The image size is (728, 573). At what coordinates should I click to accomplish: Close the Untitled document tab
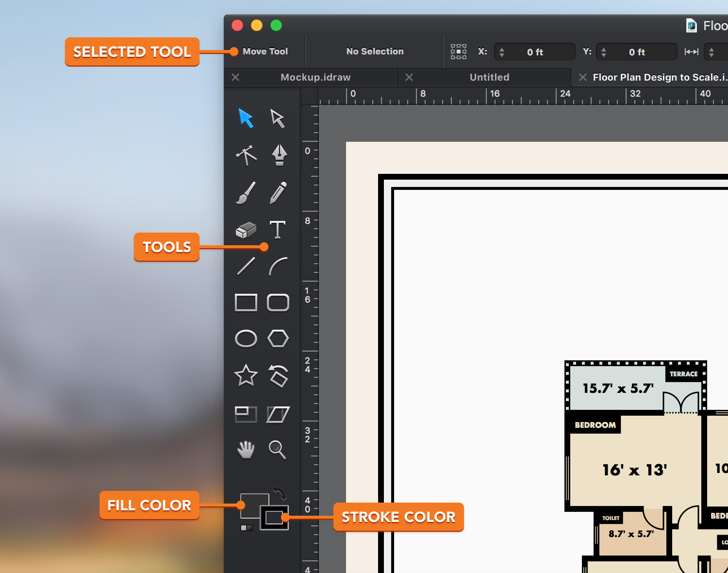tap(409, 77)
